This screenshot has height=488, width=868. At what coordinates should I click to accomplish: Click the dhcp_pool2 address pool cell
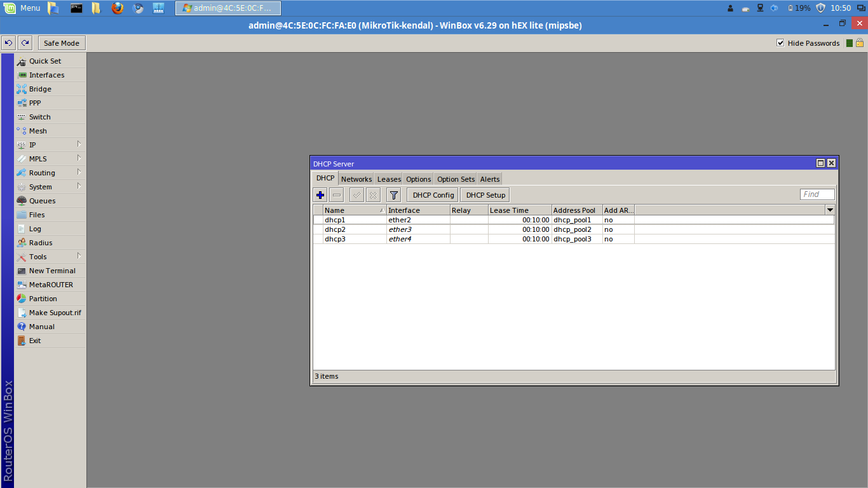[577, 229]
